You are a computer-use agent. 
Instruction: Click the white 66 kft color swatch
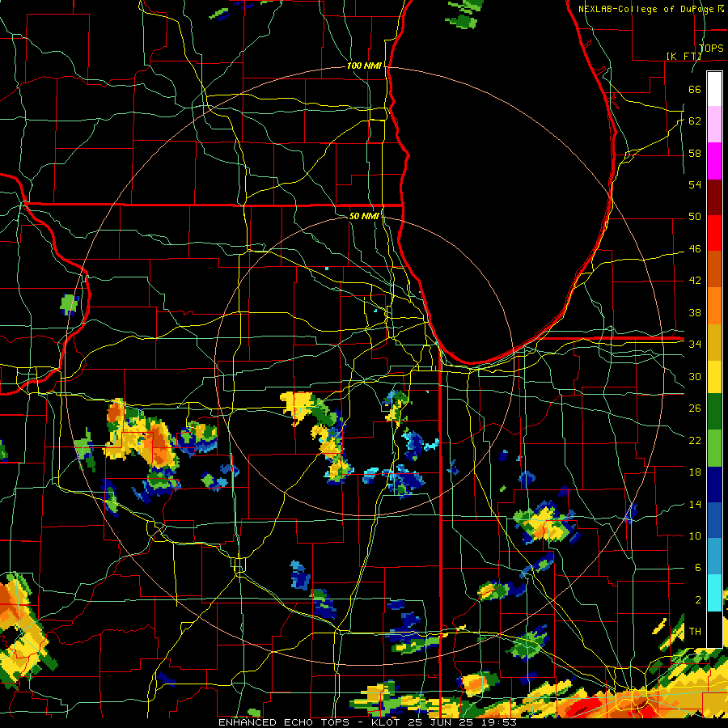point(714,89)
